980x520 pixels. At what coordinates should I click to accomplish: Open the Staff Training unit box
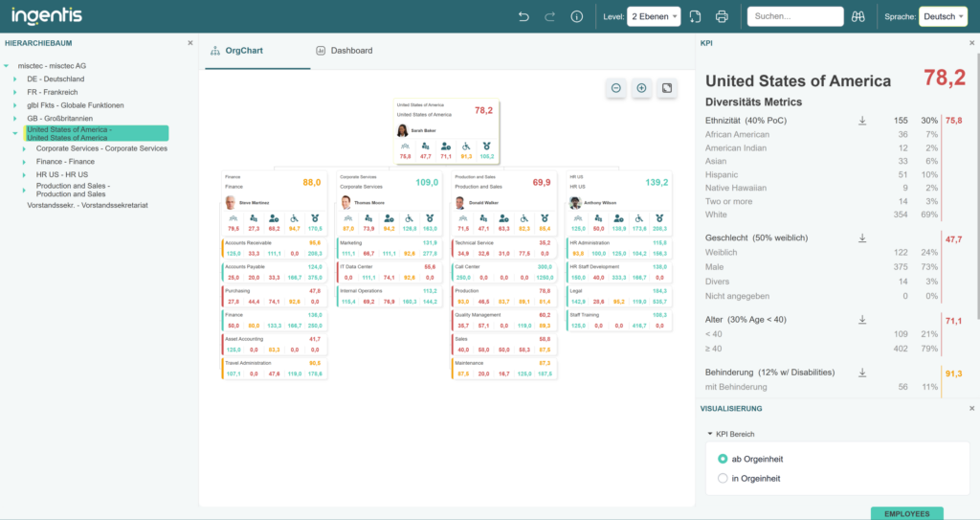[x=619, y=321]
